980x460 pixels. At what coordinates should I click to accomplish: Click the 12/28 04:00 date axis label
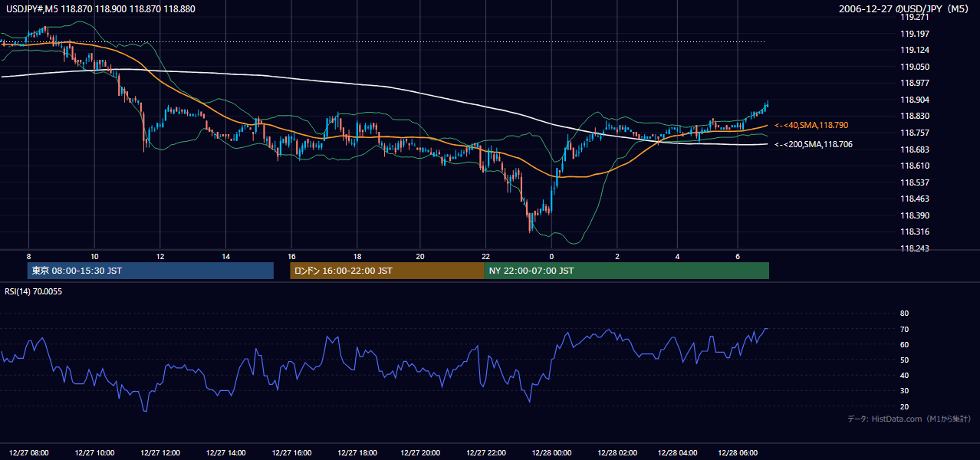coord(677,453)
